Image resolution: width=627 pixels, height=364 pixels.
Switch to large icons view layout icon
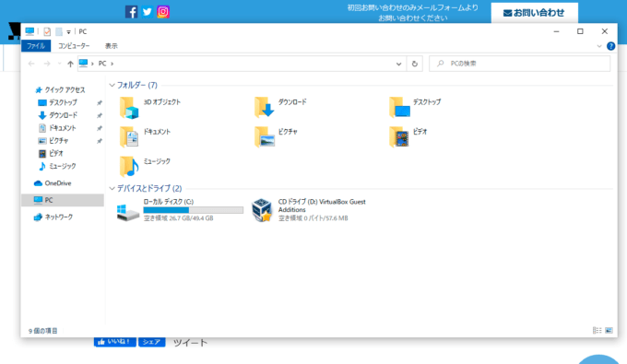[609, 330]
